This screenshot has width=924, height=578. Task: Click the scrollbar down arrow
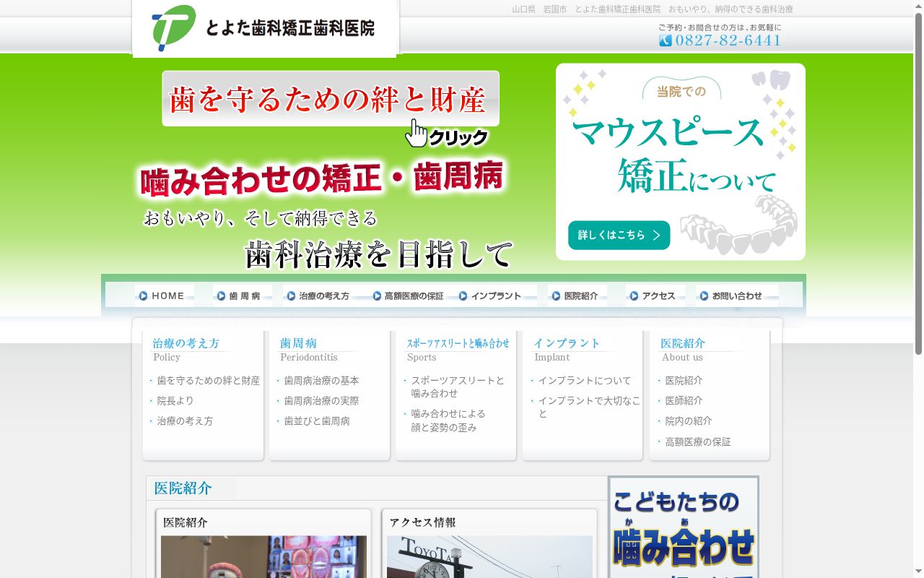pyautogui.click(x=918, y=572)
